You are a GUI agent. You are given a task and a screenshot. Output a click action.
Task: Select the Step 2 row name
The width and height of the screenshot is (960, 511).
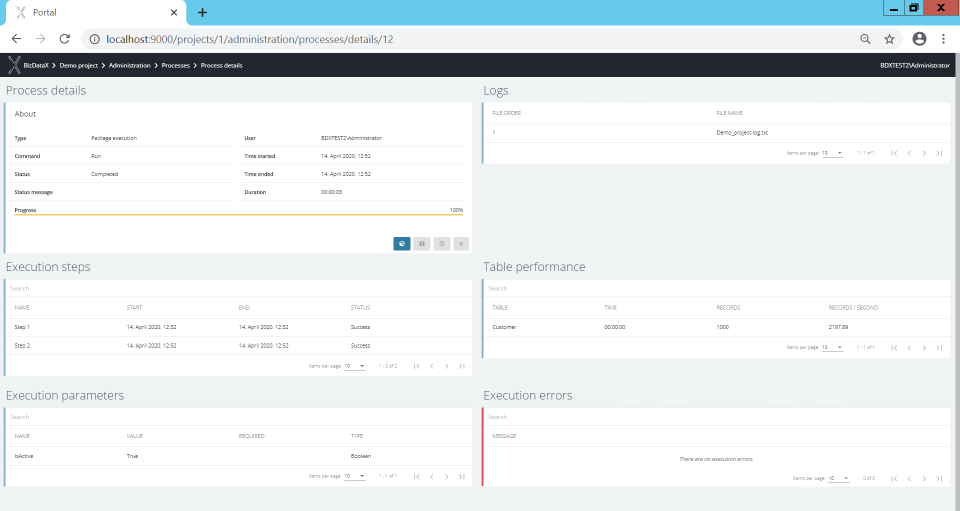tap(22, 346)
